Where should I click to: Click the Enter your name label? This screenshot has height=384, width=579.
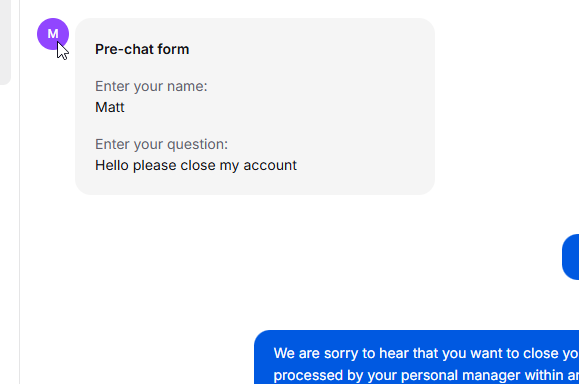[x=151, y=86]
